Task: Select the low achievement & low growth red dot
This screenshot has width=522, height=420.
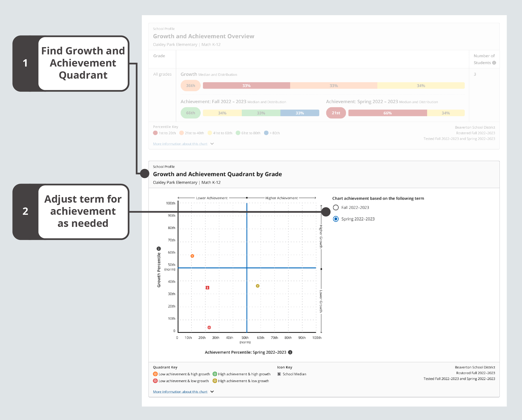Action: tap(209, 327)
